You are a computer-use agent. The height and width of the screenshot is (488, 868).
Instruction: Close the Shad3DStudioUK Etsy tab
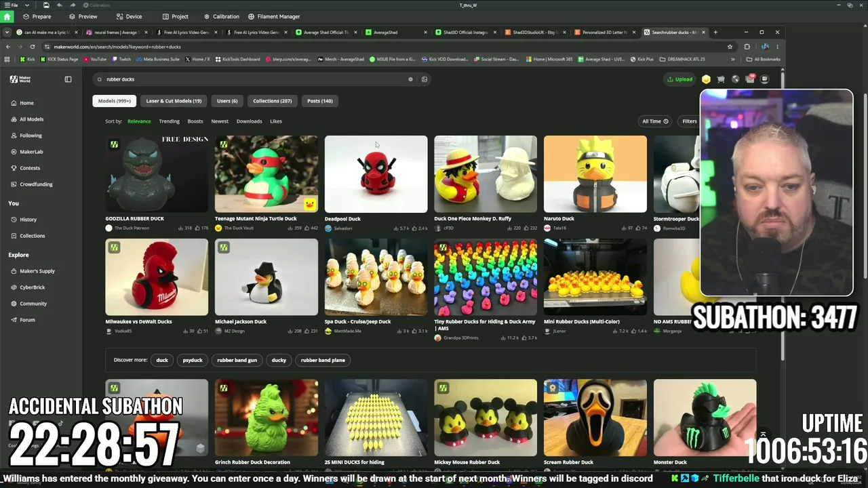[x=565, y=32]
